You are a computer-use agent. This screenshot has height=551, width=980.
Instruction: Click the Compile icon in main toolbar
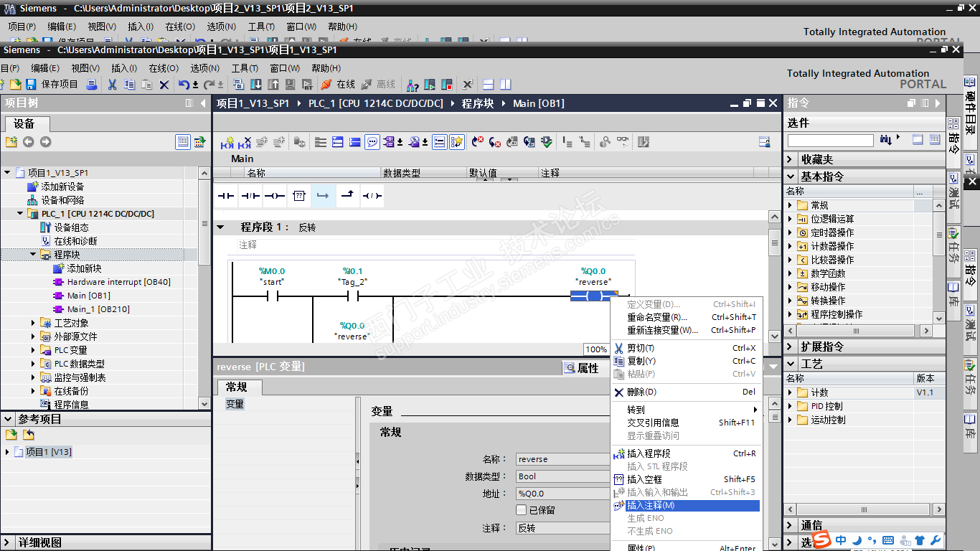click(x=239, y=85)
